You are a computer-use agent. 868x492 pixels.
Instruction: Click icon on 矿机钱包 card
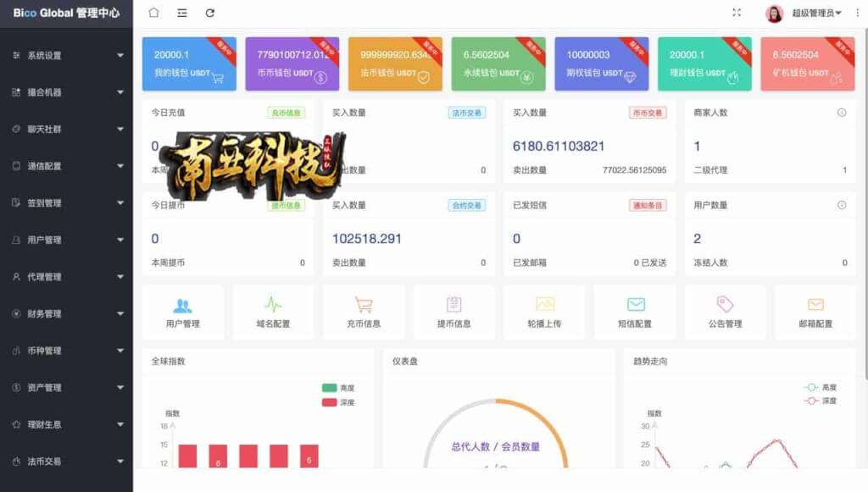[x=836, y=78]
